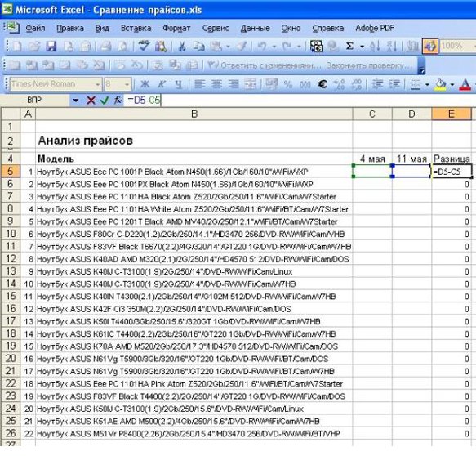476x456 pixels.
Task: Open the Times New Roman font dropdown
Action: [97, 84]
